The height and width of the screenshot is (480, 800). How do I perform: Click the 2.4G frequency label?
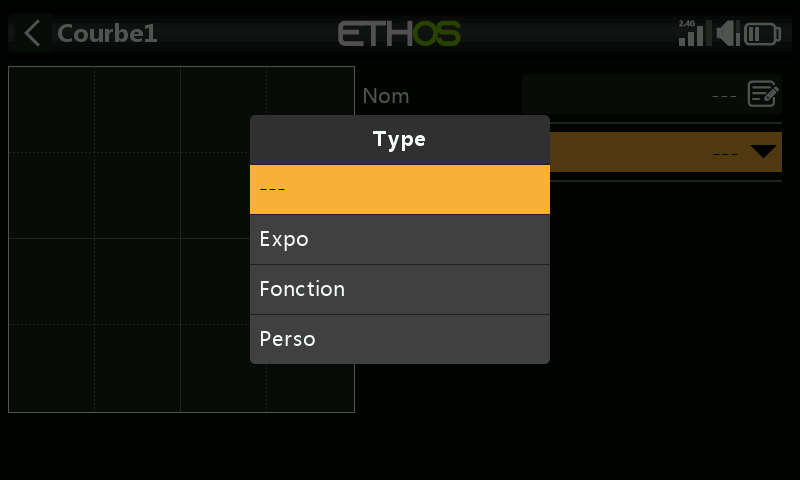click(687, 23)
